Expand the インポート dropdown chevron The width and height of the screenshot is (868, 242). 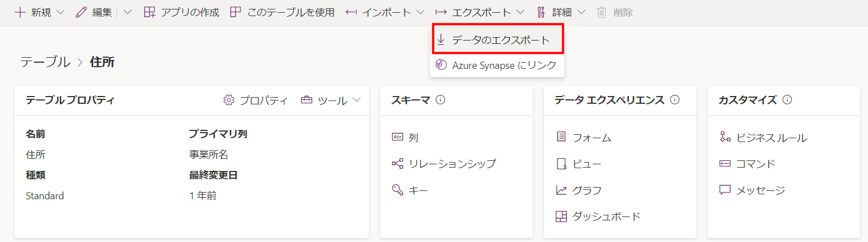(x=420, y=12)
